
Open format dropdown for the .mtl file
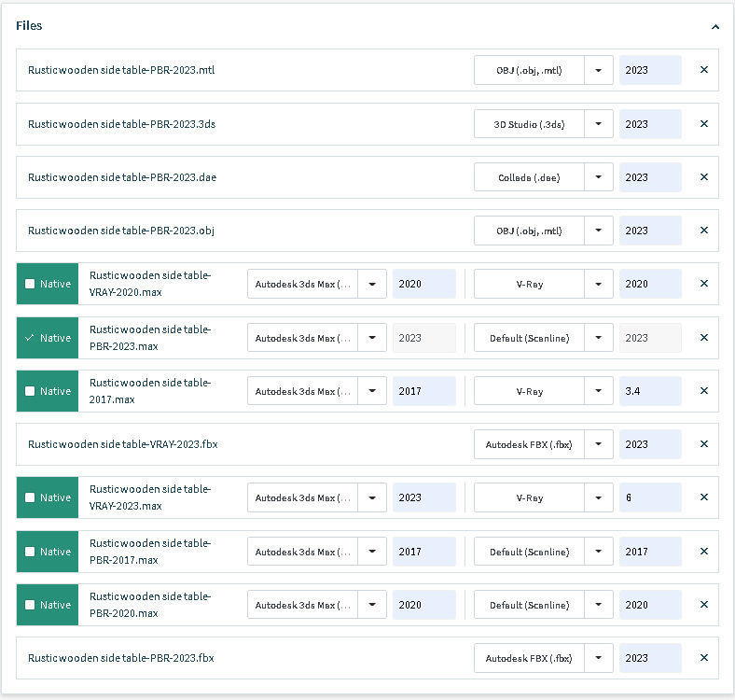coord(599,70)
